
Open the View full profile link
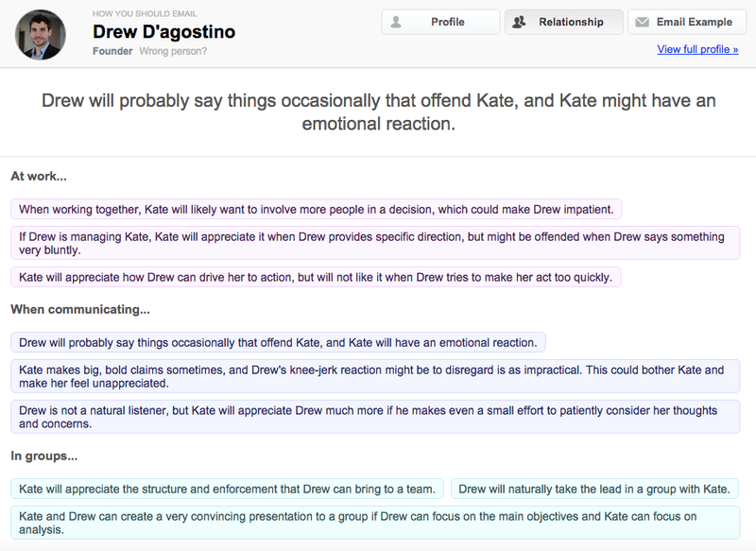[x=697, y=49]
